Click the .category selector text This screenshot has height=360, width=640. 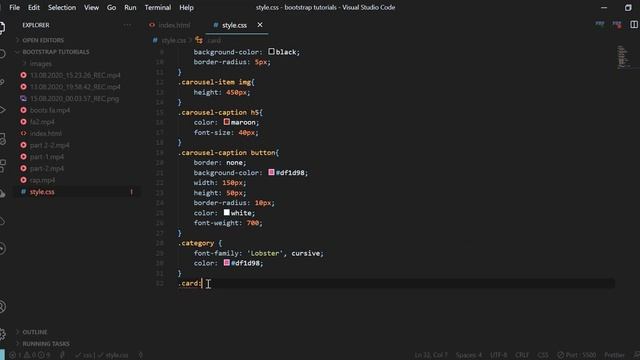click(x=196, y=243)
